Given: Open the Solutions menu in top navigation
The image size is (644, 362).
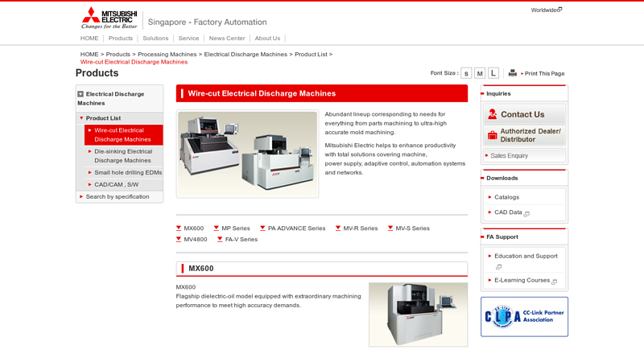Looking at the screenshot, I should tap(155, 38).
